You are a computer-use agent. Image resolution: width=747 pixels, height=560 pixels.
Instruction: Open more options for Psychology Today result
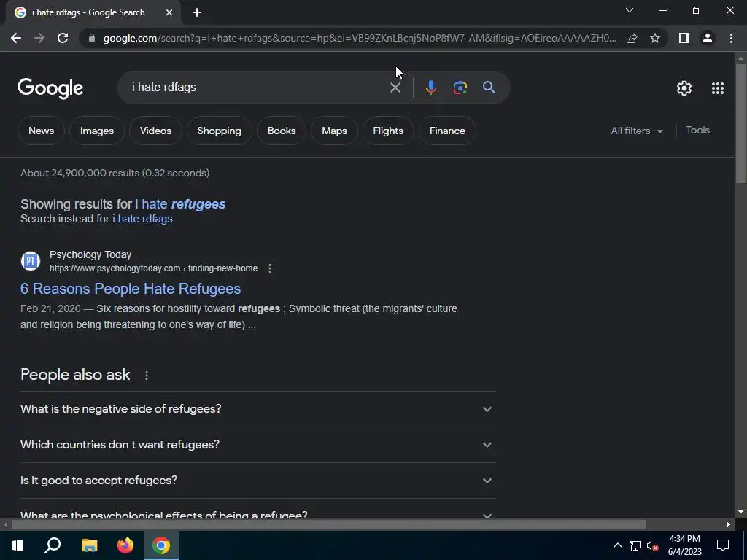click(270, 268)
